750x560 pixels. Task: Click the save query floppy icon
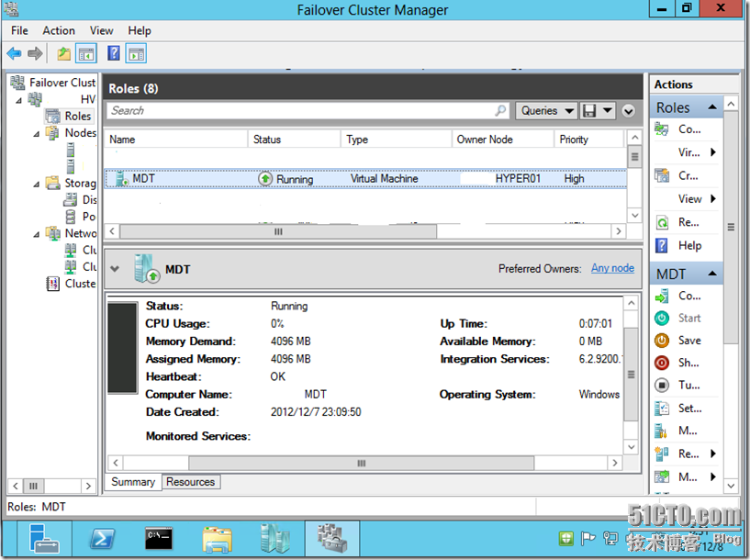tap(589, 111)
